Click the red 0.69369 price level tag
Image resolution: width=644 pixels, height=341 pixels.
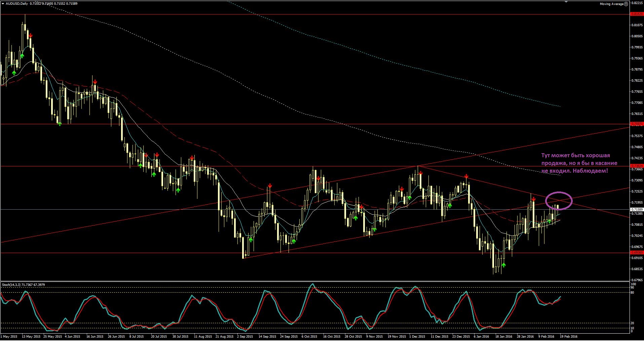coord(637,253)
